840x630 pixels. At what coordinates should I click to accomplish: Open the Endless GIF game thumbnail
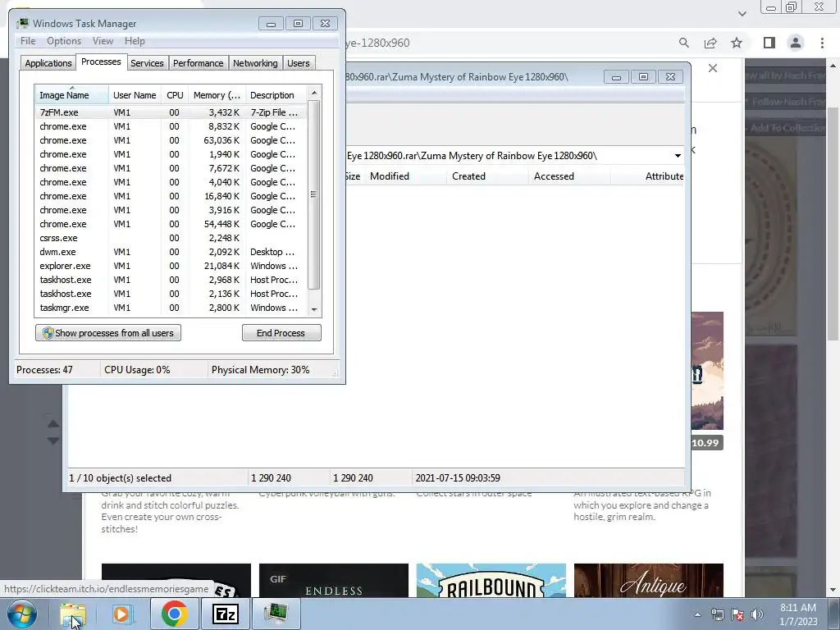pyautogui.click(x=333, y=580)
